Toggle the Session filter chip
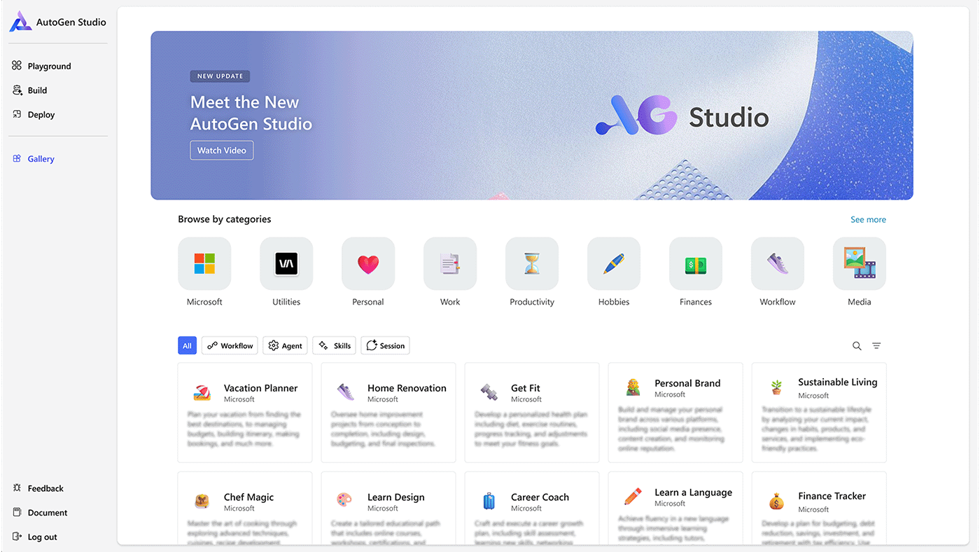This screenshot has width=980, height=552. tap(385, 345)
